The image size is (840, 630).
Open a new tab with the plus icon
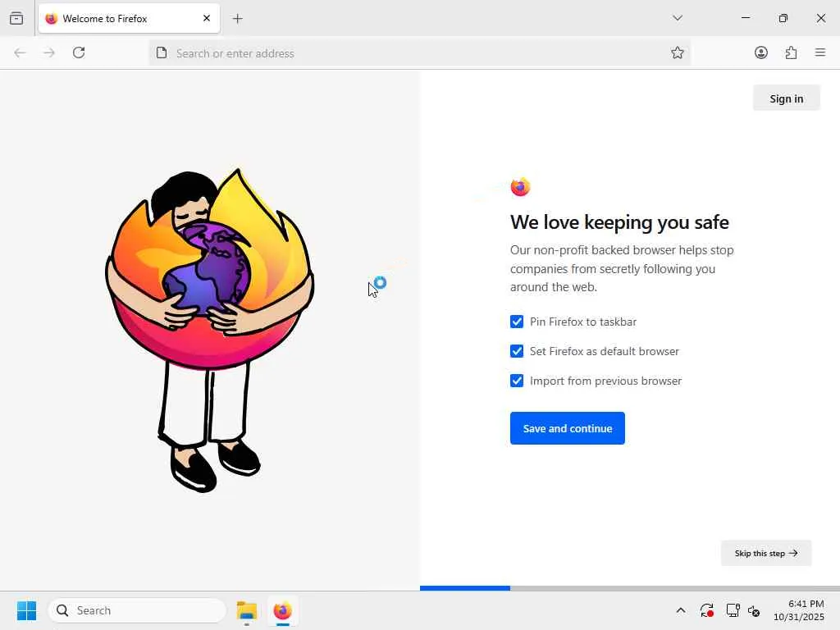coord(238,19)
